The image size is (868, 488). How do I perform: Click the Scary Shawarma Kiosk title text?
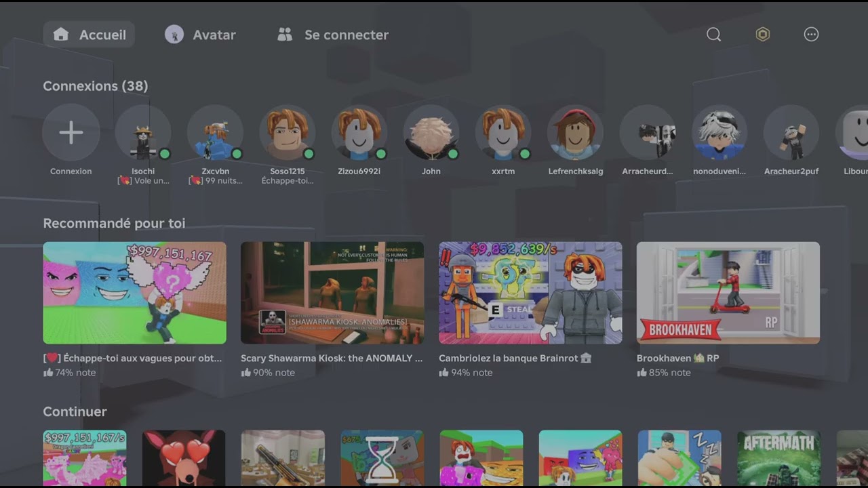tap(332, 358)
